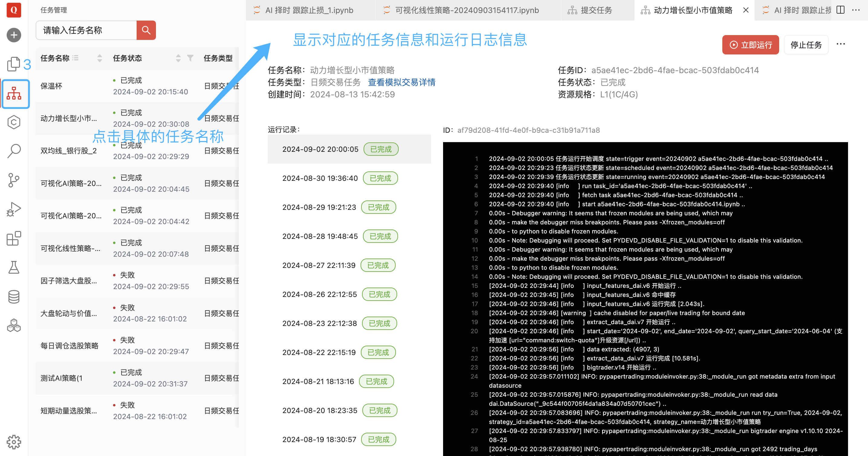The height and width of the screenshot is (456, 868).
Task: Open 查看模拟交易详情 link
Action: click(401, 82)
